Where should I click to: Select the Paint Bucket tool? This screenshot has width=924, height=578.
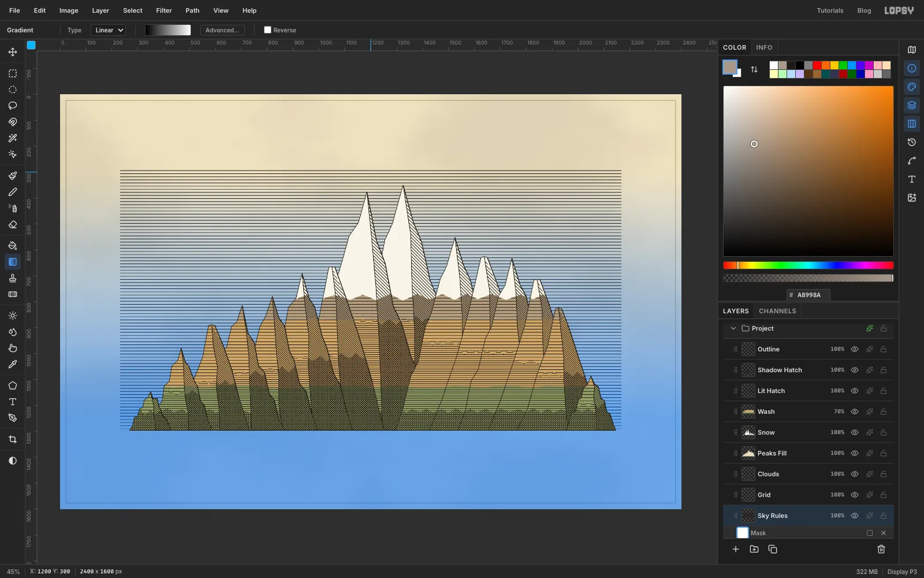click(13, 246)
